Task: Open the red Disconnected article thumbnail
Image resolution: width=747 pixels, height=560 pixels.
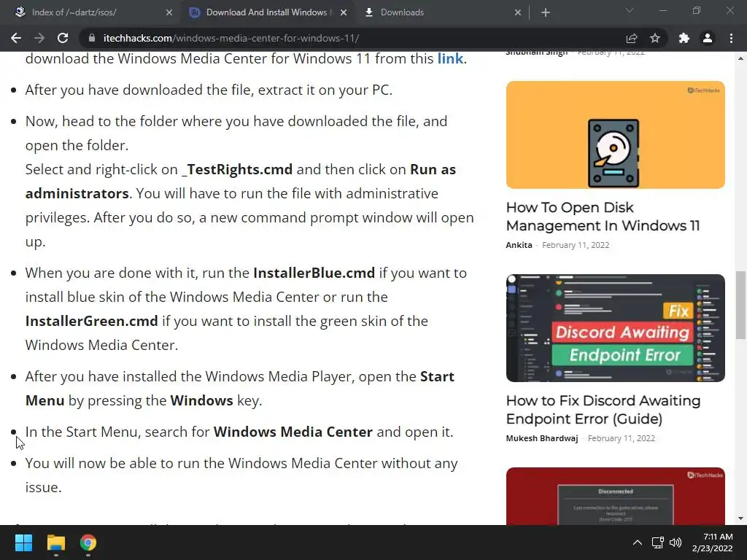Action: click(x=616, y=496)
